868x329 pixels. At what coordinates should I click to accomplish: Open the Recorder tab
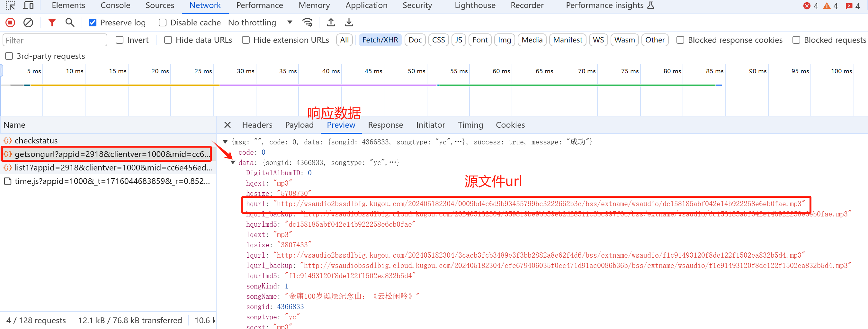pos(527,5)
